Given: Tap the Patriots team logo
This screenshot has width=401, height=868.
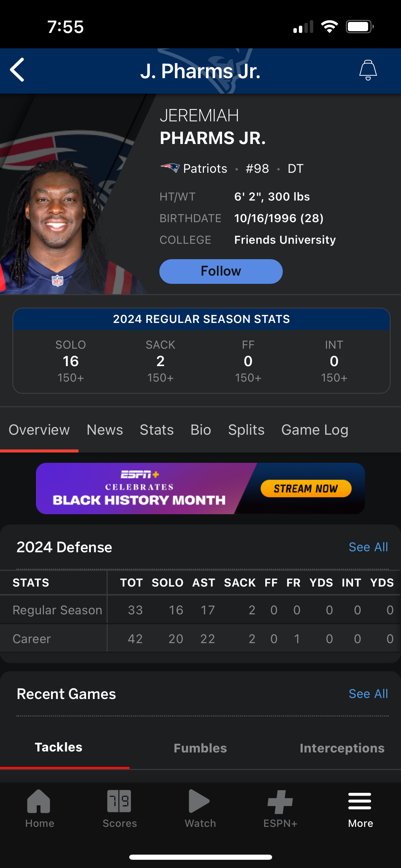Looking at the screenshot, I should pos(170,168).
